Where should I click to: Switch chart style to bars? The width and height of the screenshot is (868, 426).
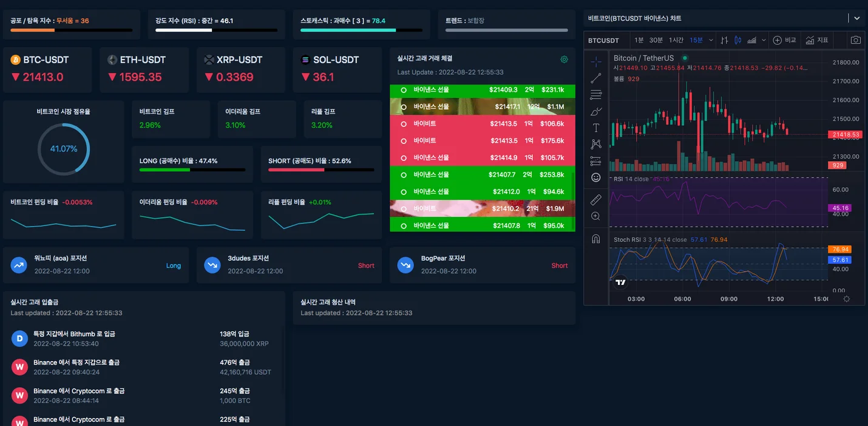tap(724, 40)
